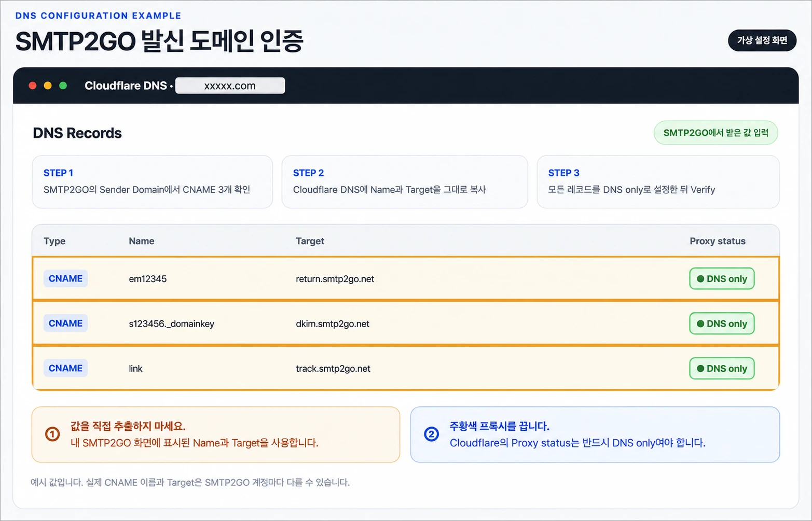This screenshot has width=812, height=521.
Task: Toggle DNS only for track.smtp2go.net row
Action: coord(722,369)
